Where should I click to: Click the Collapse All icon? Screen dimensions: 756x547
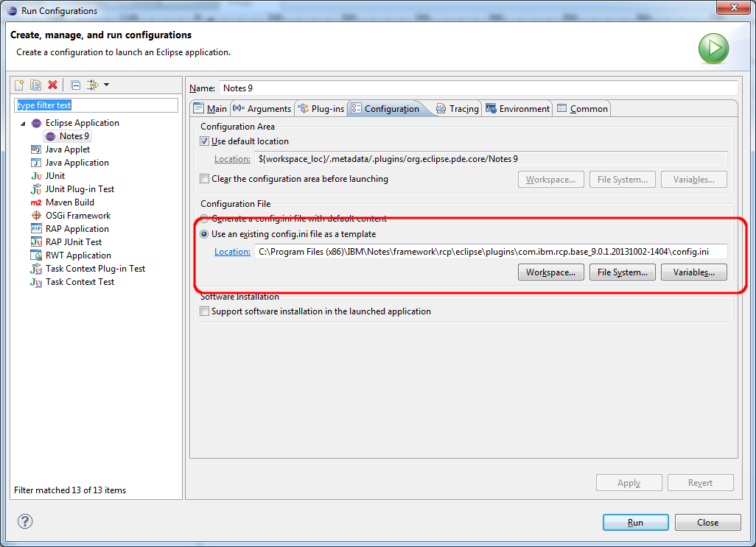point(76,85)
